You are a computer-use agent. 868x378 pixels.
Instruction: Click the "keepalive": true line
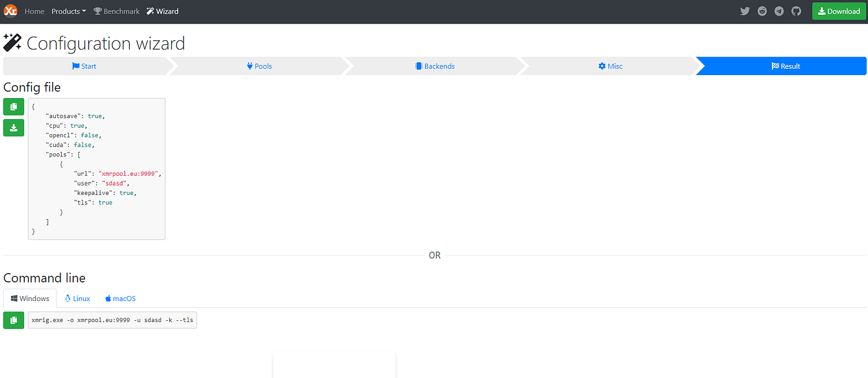click(105, 193)
